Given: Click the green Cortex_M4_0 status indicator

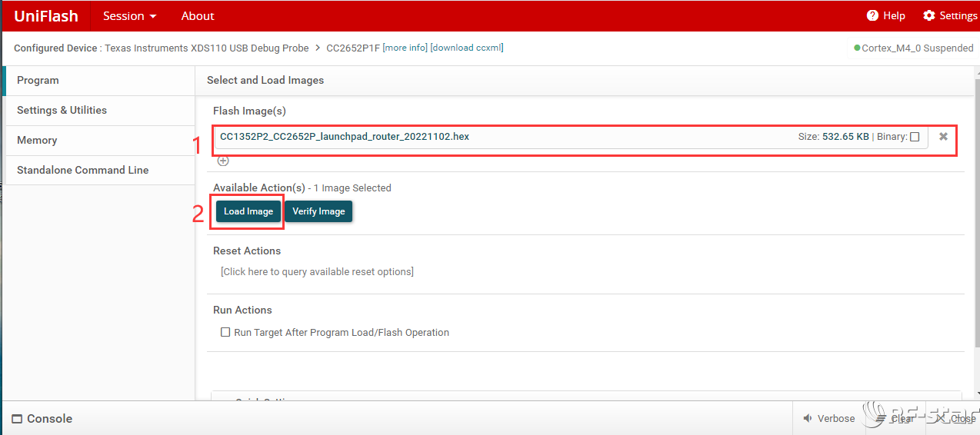Looking at the screenshot, I should point(857,48).
